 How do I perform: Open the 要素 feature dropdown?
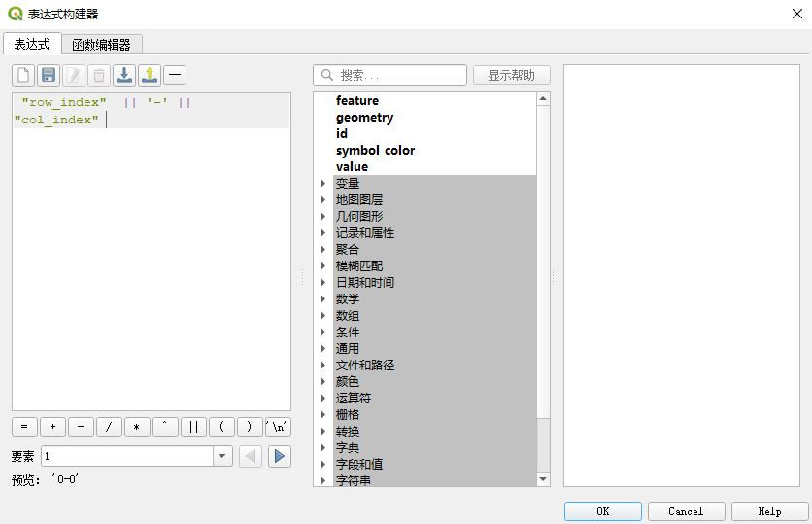(x=222, y=457)
